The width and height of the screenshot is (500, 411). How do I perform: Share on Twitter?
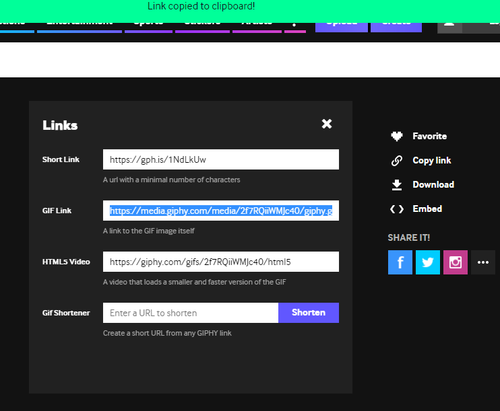[428, 262]
